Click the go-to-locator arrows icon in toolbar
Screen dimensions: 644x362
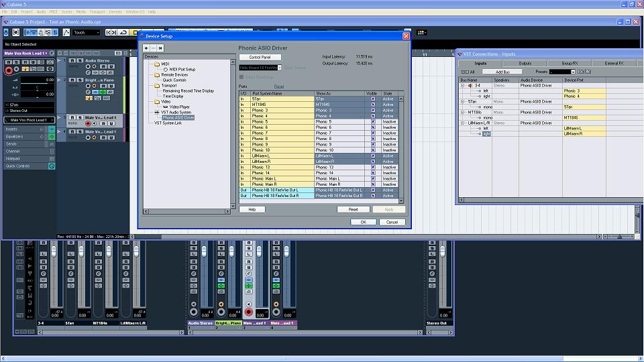tap(111, 32)
